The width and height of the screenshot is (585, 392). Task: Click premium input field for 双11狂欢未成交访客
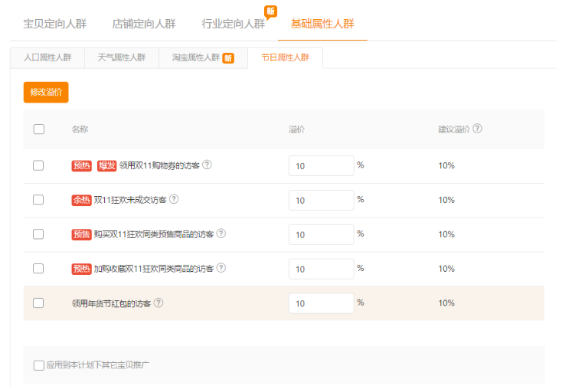click(x=321, y=200)
